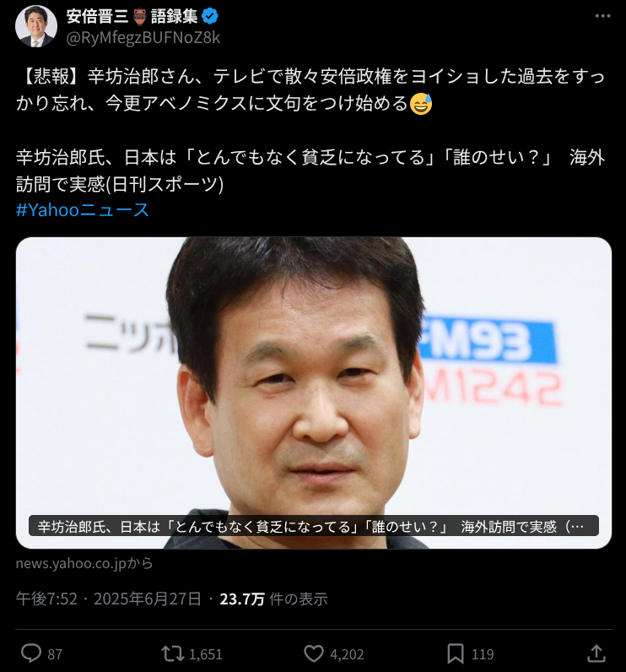
Task: Follow the #Yahooニュース hashtag link
Action: click(82, 210)
